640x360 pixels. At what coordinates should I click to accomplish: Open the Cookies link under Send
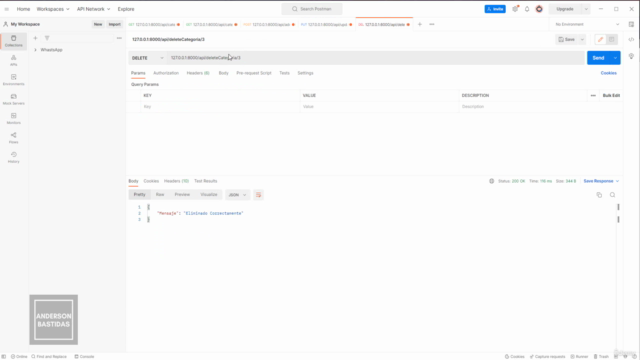[608, 73]
